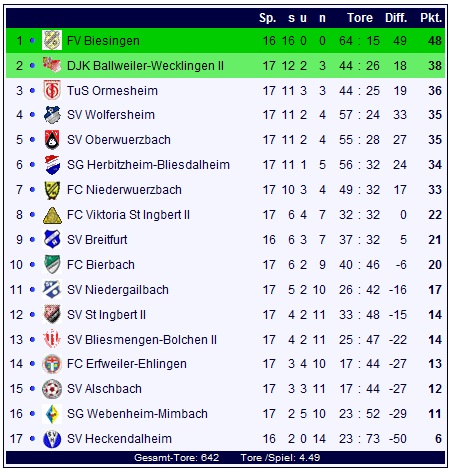Open the SG Herbitzheim-Bliesdalheim team name
456x473 pixels.
pos(148,165)
